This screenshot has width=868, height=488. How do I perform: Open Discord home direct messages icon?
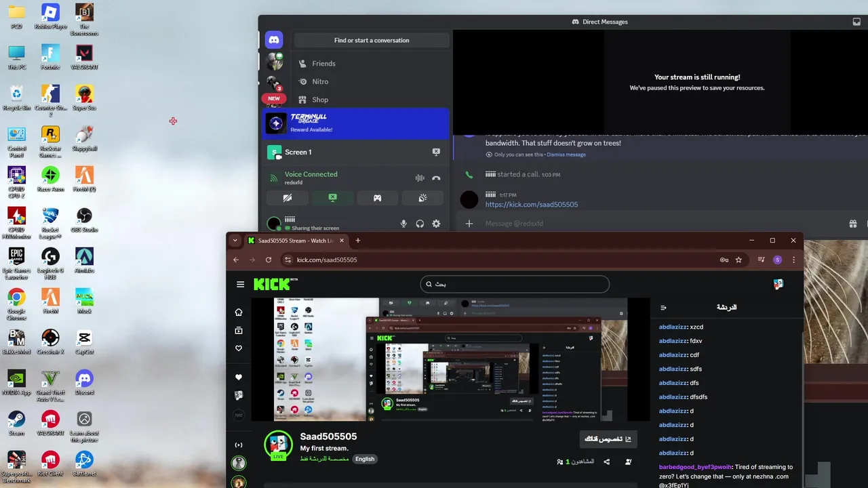[x=274, y=39]
